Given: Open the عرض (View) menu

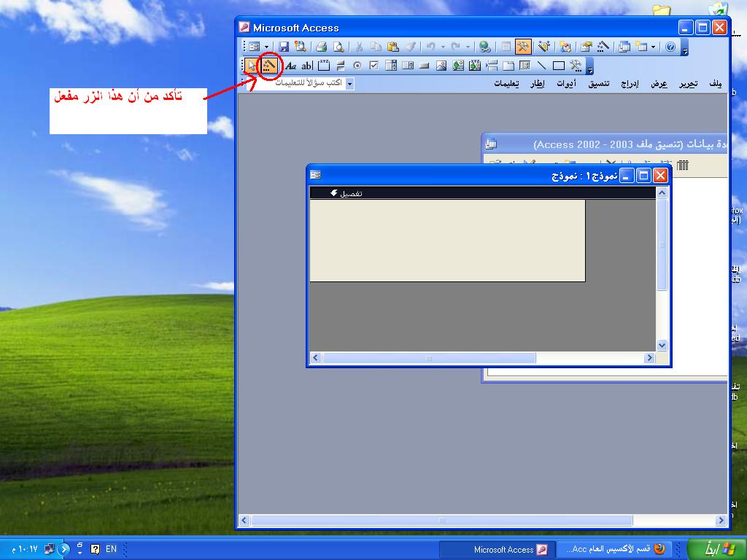Looking at the screenshot, I should [x=659, y=84].
